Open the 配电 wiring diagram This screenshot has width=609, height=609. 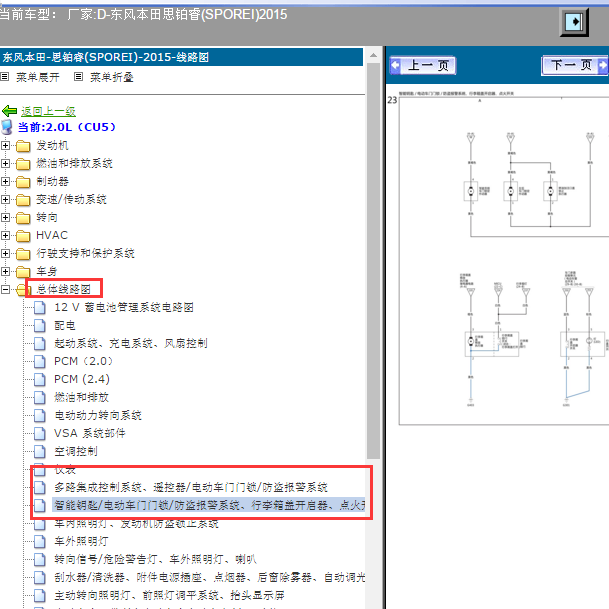click(64, 325)
